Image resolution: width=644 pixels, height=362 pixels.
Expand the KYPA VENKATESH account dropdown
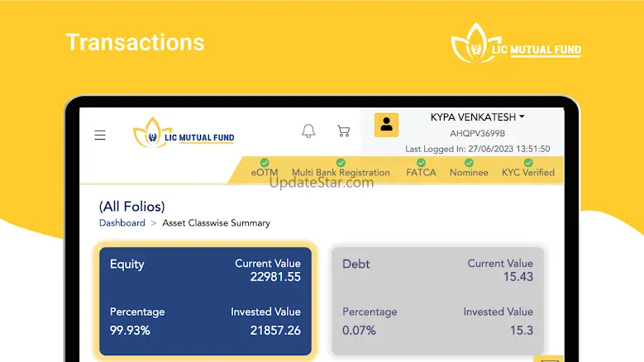pyautogui.click(x=477, y=117)
